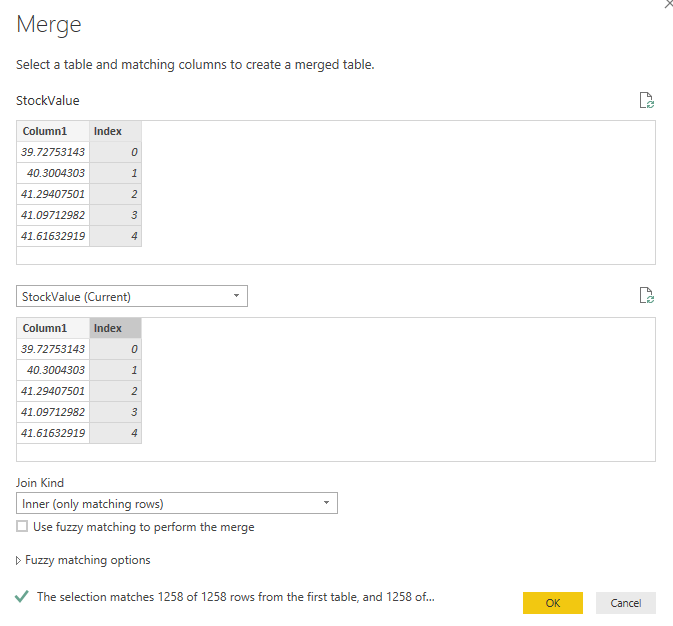Click index cell 3 in second table
Viewport: 673px width, 626px height.
(115, 412)
